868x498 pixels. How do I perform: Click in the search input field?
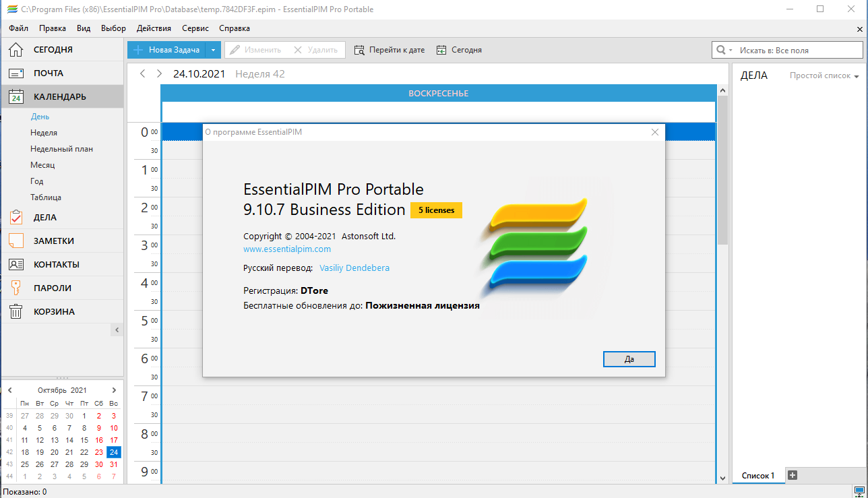[799, 51]
